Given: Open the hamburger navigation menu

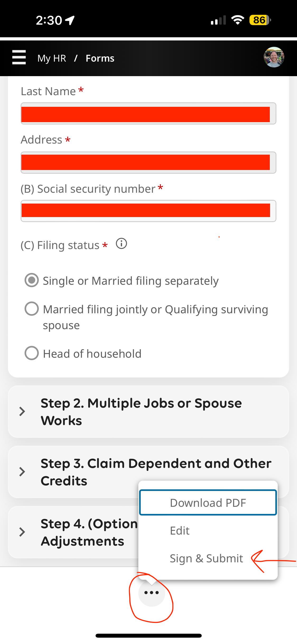Looking at the screenshot, I should pyautogui.click(x=19, y=57).
